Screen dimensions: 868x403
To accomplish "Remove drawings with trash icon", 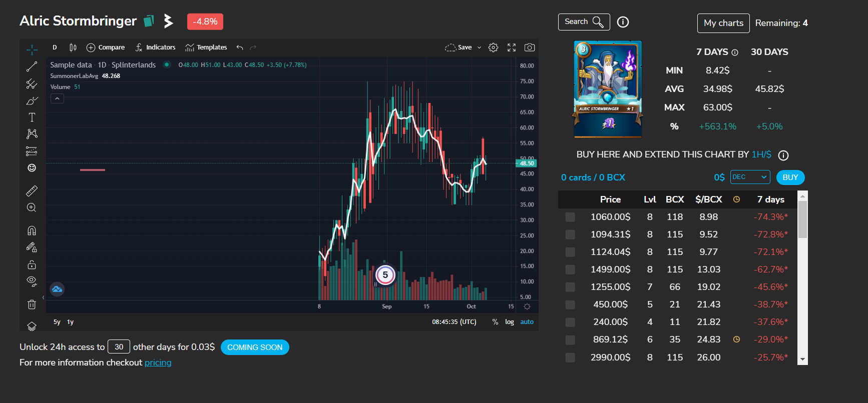I will [32, 304].
